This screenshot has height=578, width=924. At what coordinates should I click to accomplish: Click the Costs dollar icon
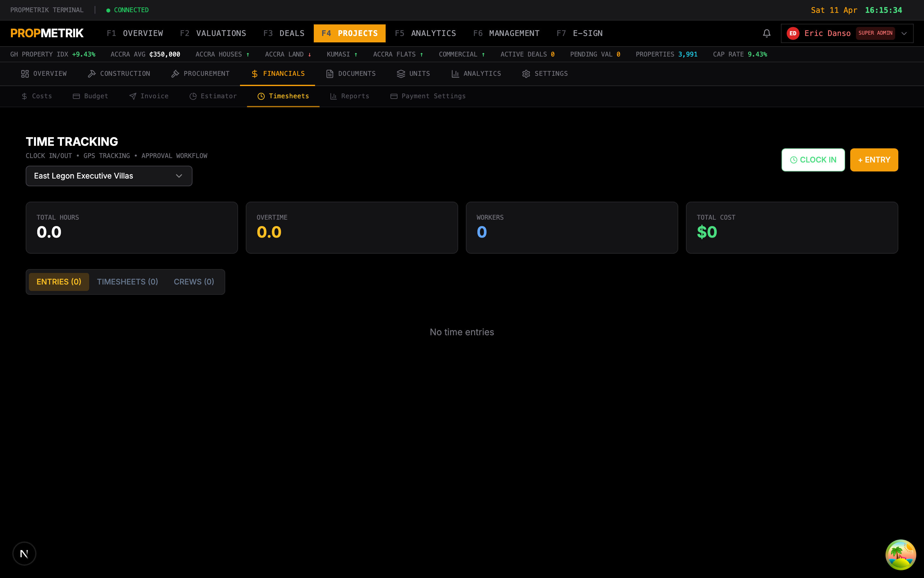pos(24,96)
